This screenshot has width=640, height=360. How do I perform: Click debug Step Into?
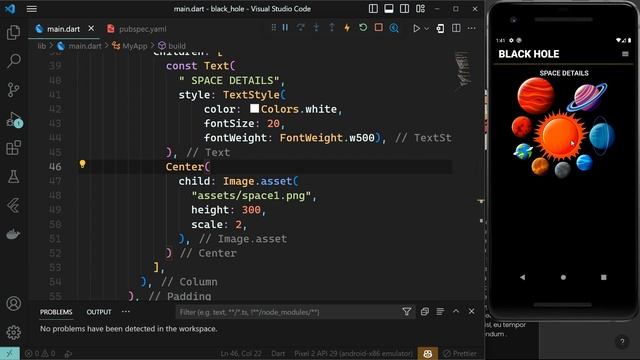click(x=316, y=28)
